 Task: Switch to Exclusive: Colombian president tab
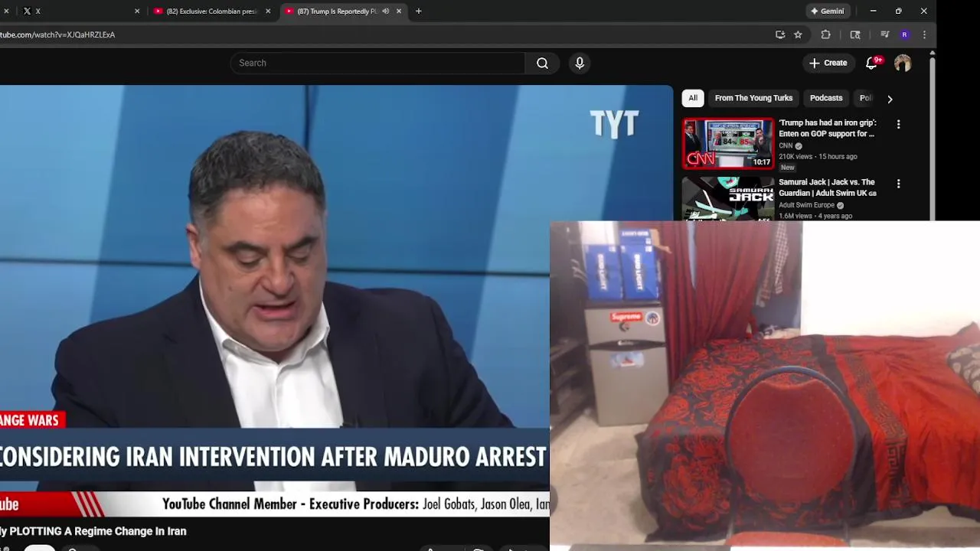(x=211, y=11)
